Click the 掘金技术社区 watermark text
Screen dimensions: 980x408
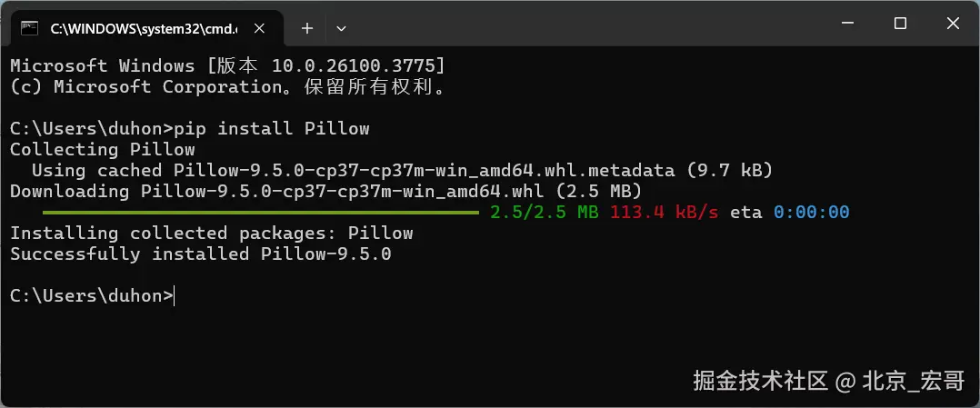point(761,381)
